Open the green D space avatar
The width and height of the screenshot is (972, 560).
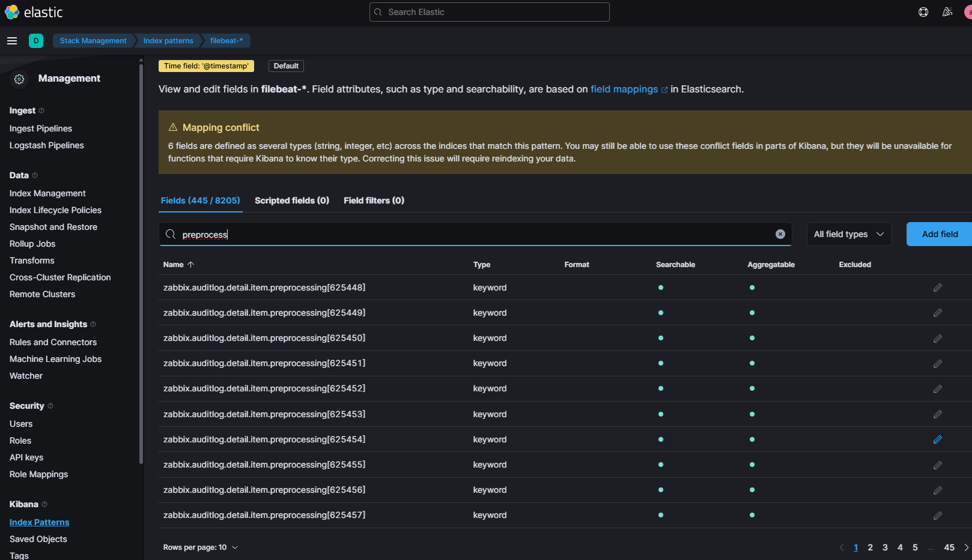tap(36, 41)
